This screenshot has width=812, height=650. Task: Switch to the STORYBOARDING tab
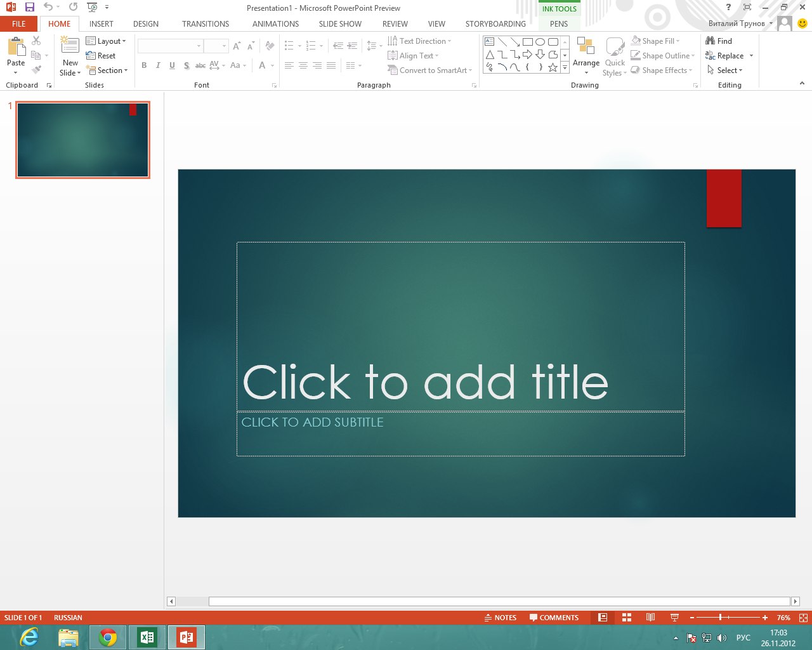point(495,24)
